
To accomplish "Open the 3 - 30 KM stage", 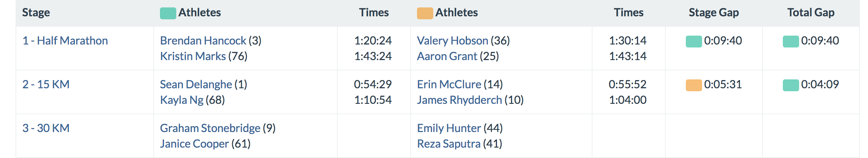I will click(x=46, y=128).
